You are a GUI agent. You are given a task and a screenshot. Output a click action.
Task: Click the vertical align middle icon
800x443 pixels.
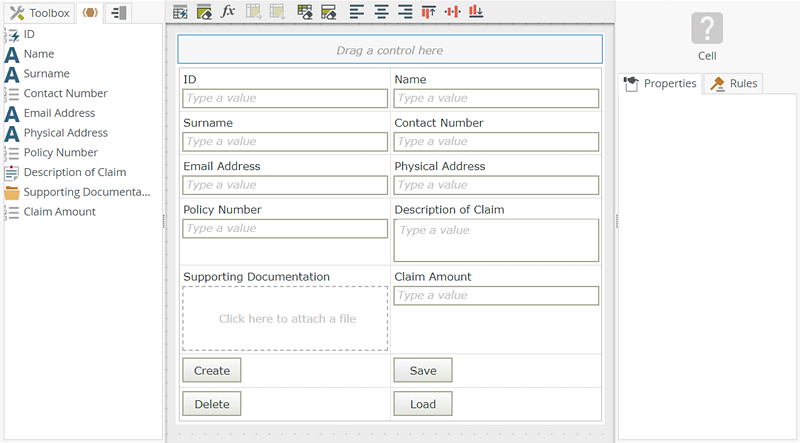pos(452,12)
